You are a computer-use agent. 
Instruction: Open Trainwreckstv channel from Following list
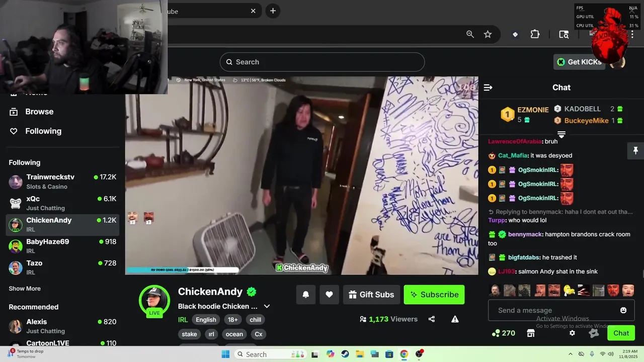[x=62, y=182]
